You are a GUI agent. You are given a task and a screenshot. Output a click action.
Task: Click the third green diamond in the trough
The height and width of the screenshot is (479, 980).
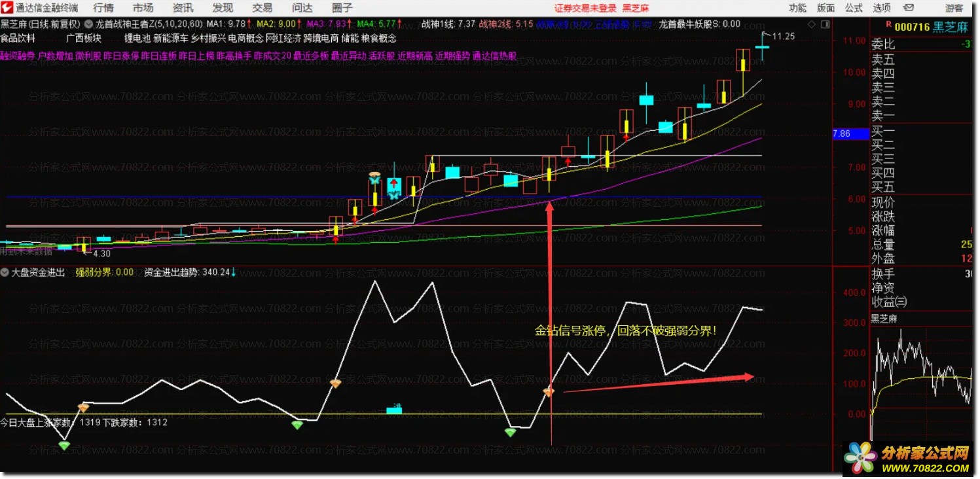tap(511, 432)
